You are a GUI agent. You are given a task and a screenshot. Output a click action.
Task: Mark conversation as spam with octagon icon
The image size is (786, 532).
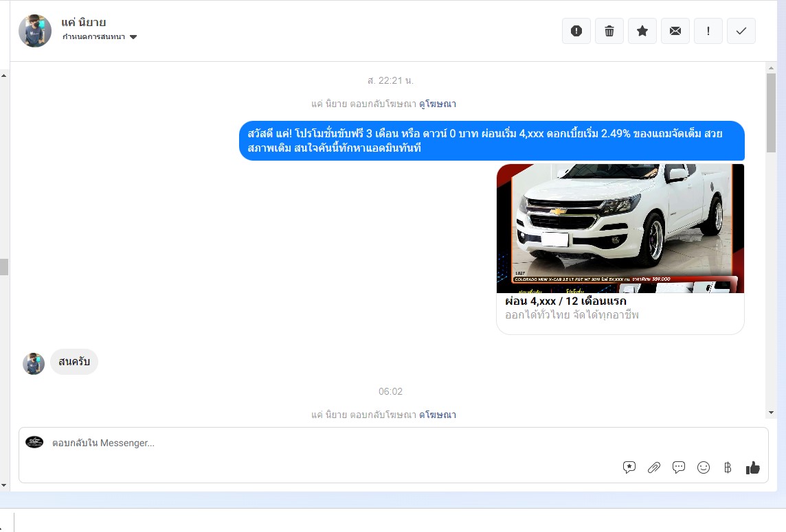[576, 31]
